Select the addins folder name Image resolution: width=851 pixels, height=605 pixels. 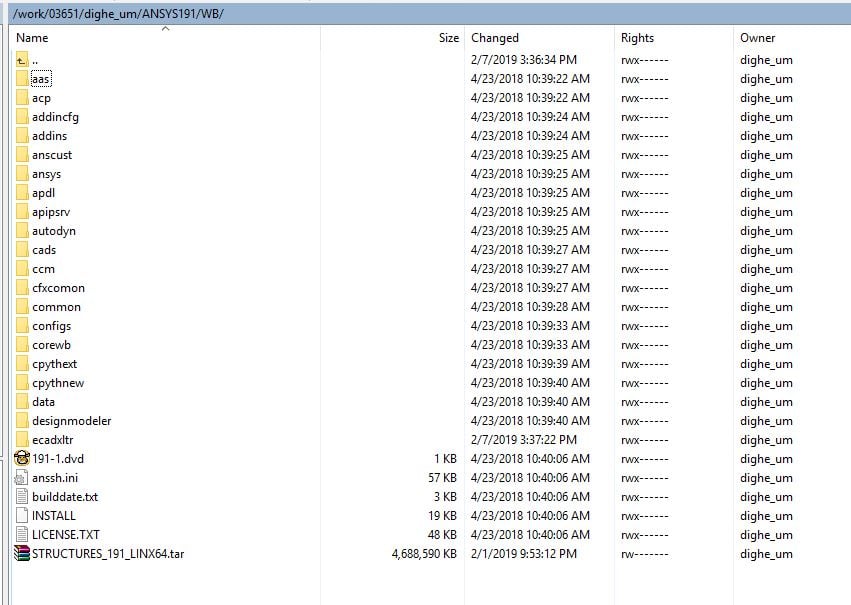pyautogui.click(x=49, y=136)
